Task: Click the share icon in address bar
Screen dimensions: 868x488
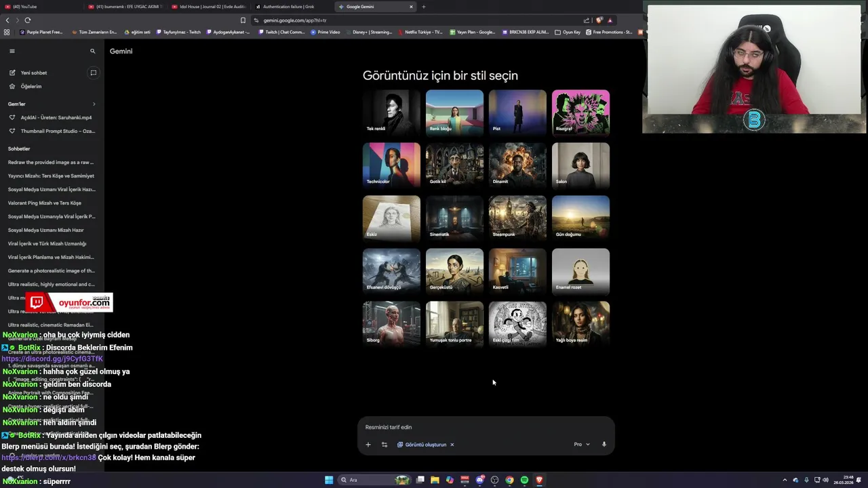Action: [x=587, y=20]
